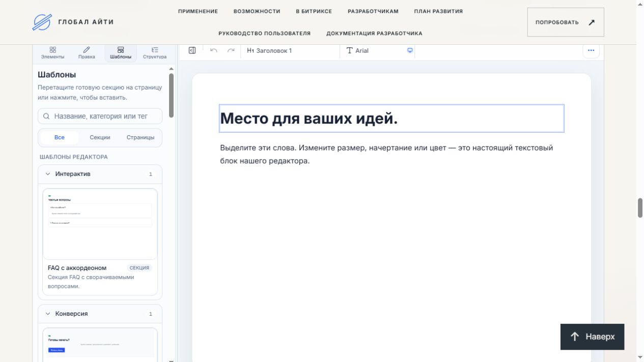Open Документация разработчика link
The height and width of the screenshot is (362, 644).
click(374, 34)
